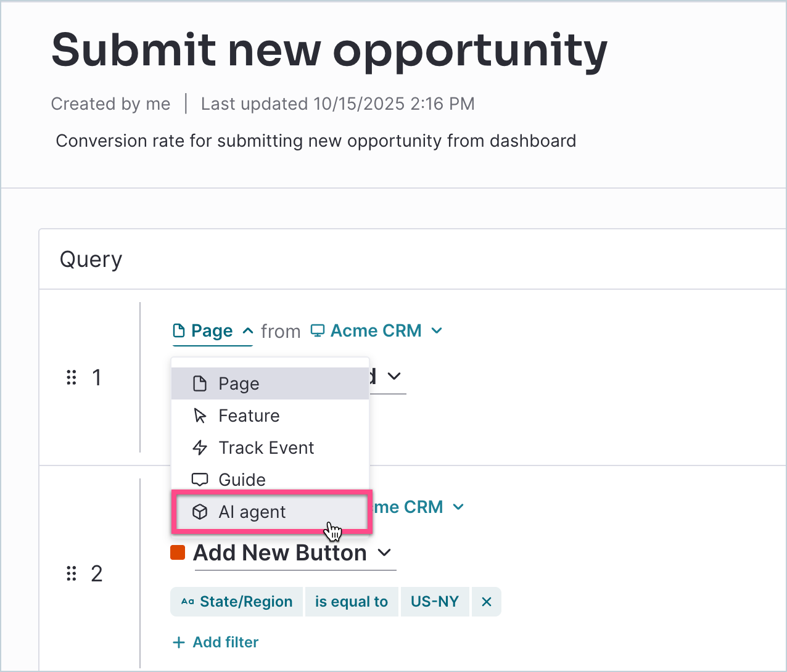This screenshot has height=672, width=787.
Task: Collapse the Page type dropdown chevron
Action: (248, 330)
